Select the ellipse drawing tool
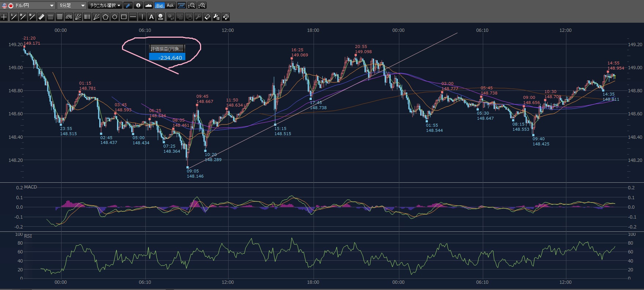The image size is (644, 290). 115,17
